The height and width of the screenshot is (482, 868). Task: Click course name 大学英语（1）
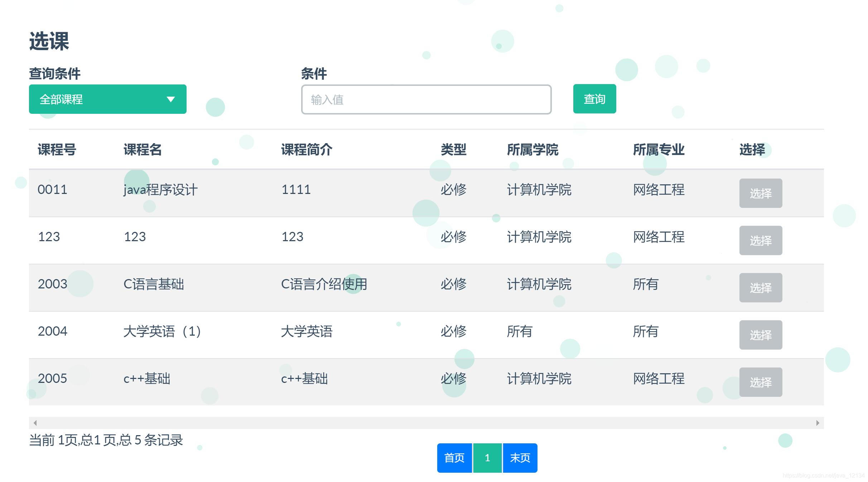pyautogui.click(x=162, y=331)
